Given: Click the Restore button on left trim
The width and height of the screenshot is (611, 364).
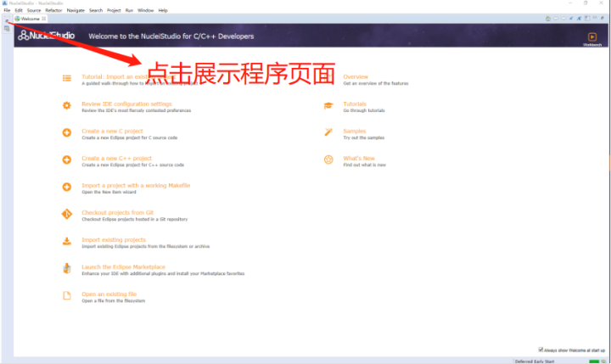Looking at the screenshot, I should click(x=7, y=20).
